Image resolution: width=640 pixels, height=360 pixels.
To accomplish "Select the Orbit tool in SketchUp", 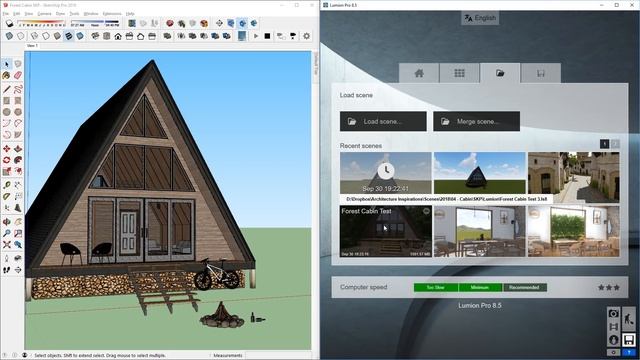I will pyautogui.click(x=7, y=222).
